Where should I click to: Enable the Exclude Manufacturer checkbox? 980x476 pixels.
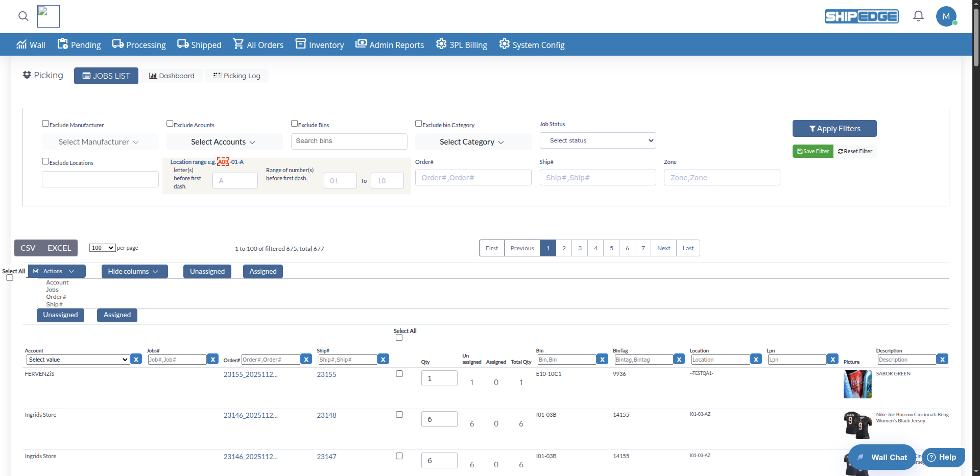pos(45,123)
